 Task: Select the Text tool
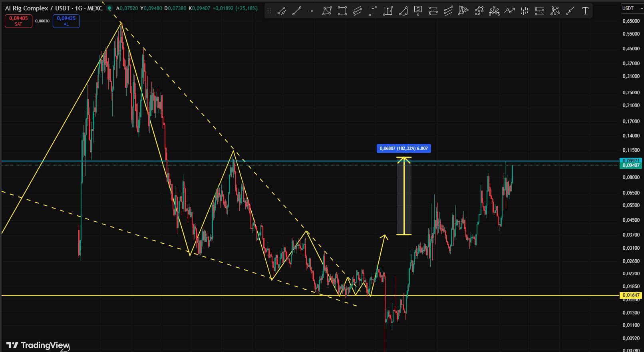point(585,11)
